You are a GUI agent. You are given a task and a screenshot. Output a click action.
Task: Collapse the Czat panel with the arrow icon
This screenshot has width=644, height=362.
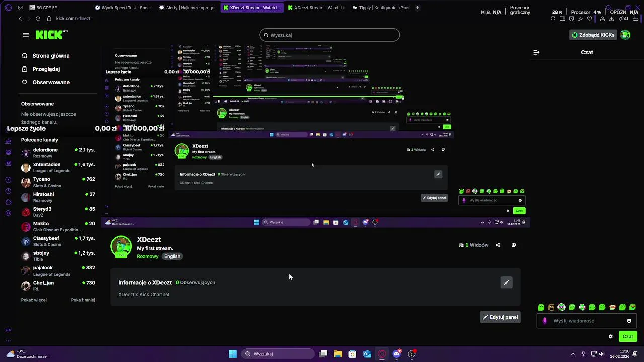(x=536, y=52)
